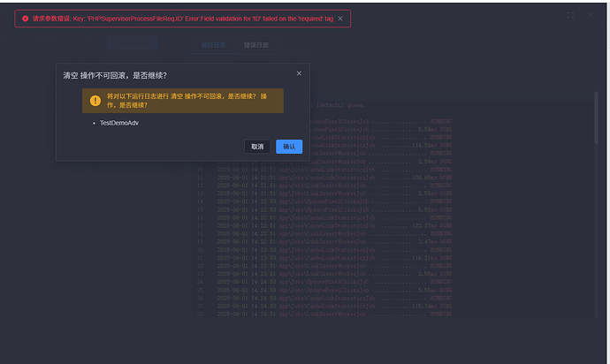This screenshot has height=364, width=610.
Task: Toggle fullscreen icon at top right of drawer
Action: tap(570, 15)
